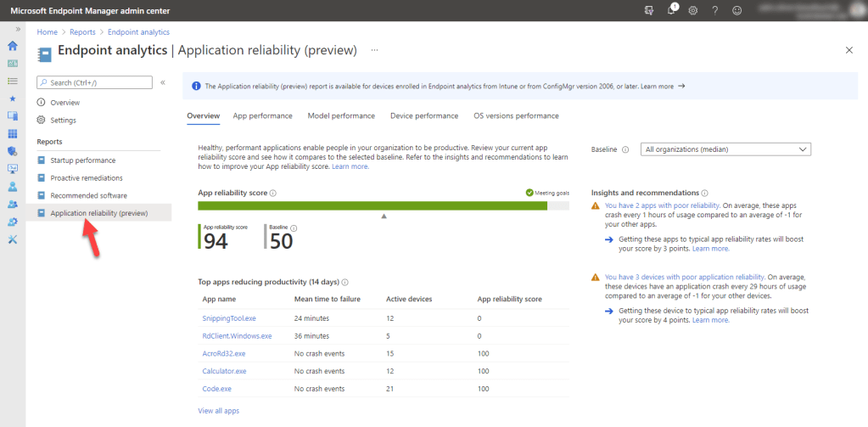Open Apps grid icon in left rail
The image size is (868, 427).
(x=12, y=133)
